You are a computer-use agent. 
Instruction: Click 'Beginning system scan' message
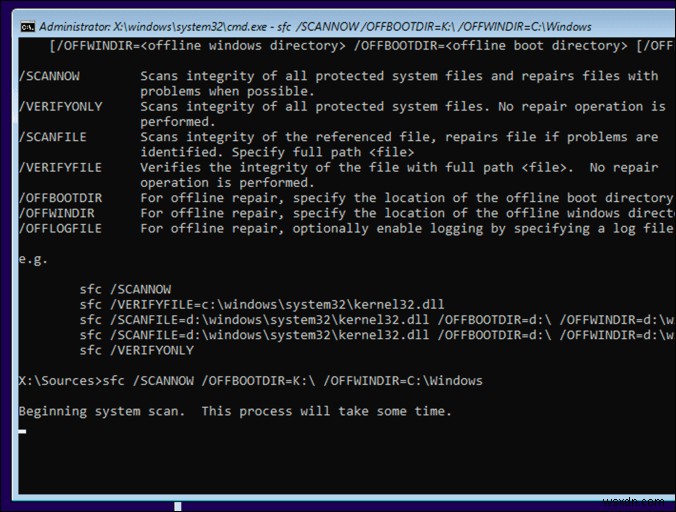[235, 411]
